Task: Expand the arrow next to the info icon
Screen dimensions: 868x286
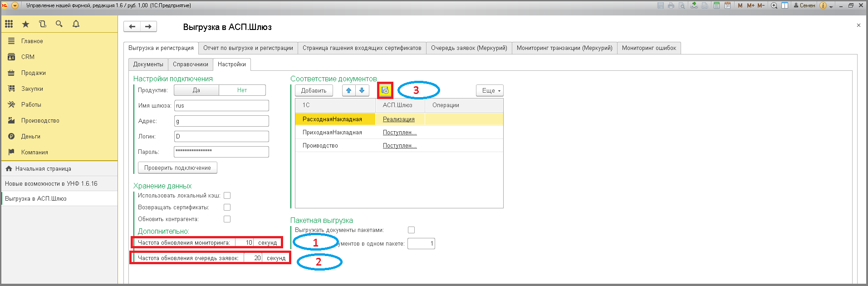Action: [831, 7]
